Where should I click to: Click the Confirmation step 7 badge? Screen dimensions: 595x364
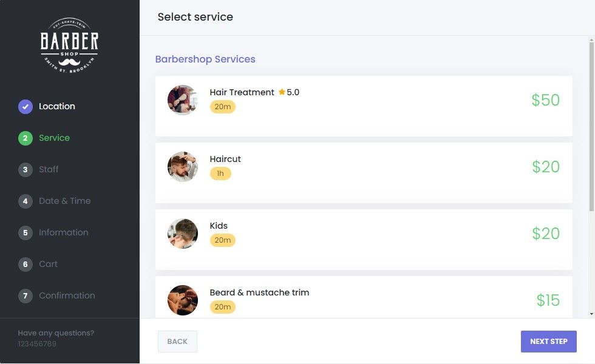coord(25,296)
